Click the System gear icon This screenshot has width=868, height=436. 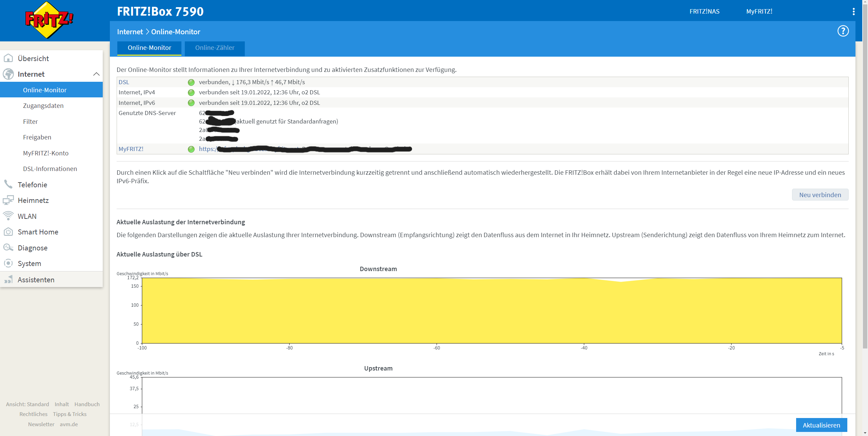click(x=8, y=263)
